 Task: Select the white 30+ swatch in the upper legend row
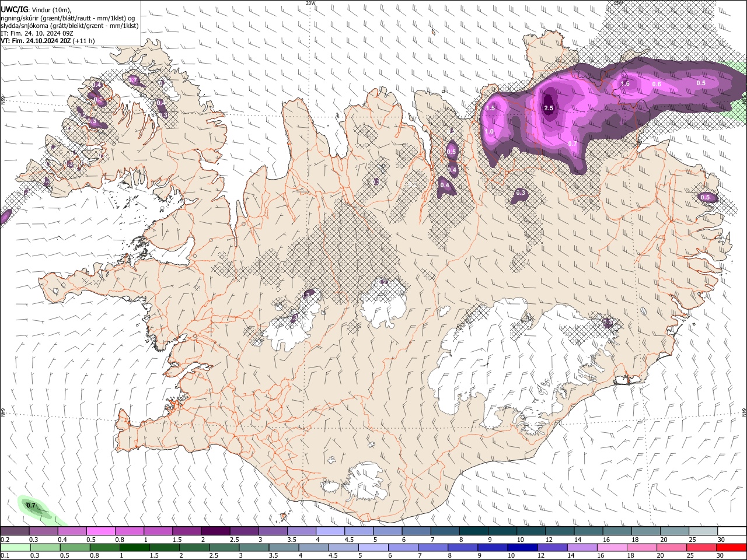pos(732,531)
